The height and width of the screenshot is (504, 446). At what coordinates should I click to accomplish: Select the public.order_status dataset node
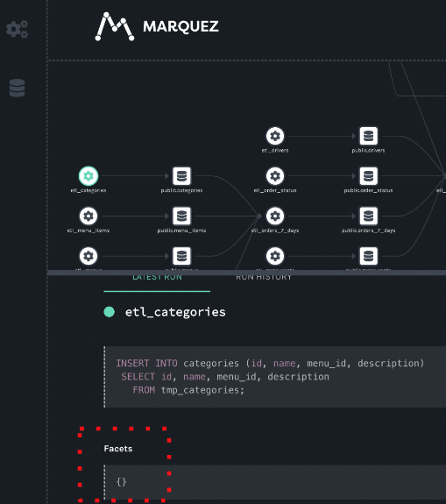(368, 176)
